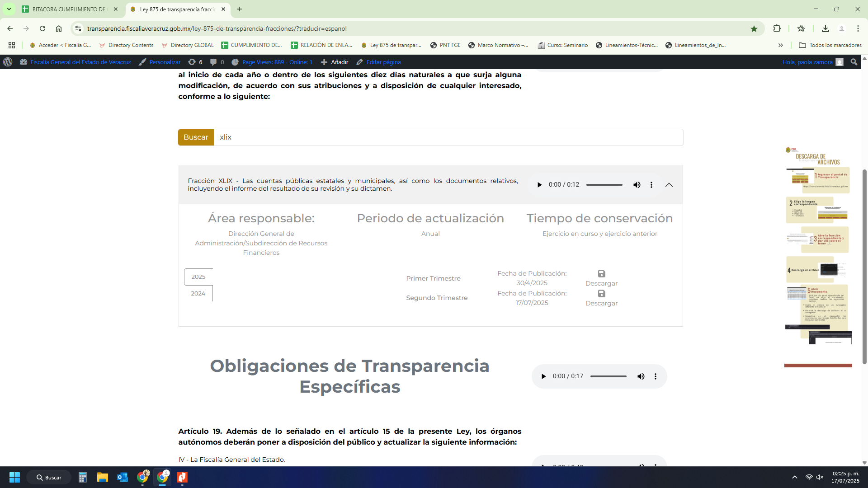Download the Segundo Trimestre file icon
Image resolution: width=868 pixels, height=488 pixels.
tap(601, 294)
